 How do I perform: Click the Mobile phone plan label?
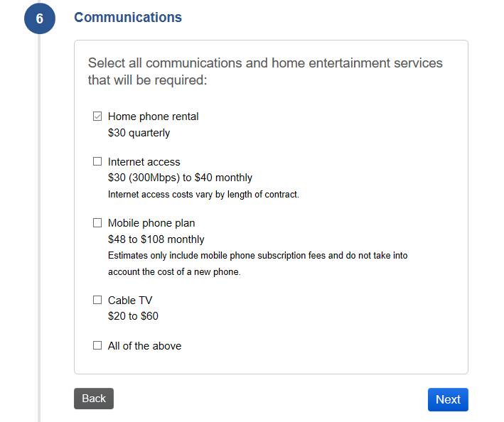[151, 223]
